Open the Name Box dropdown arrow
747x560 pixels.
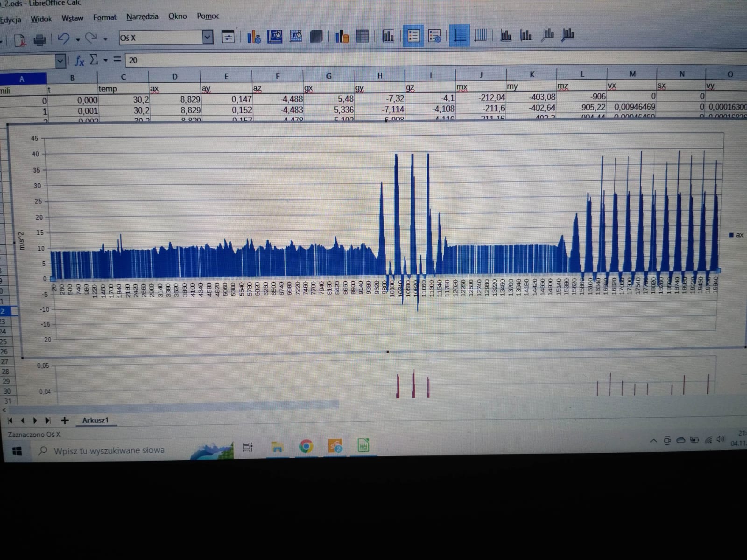60,61
